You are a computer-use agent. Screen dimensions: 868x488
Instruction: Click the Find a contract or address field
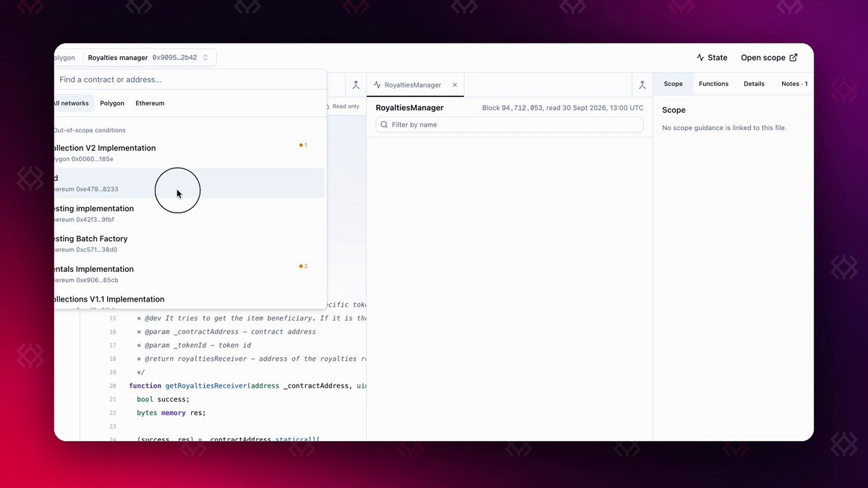point(190,80)
